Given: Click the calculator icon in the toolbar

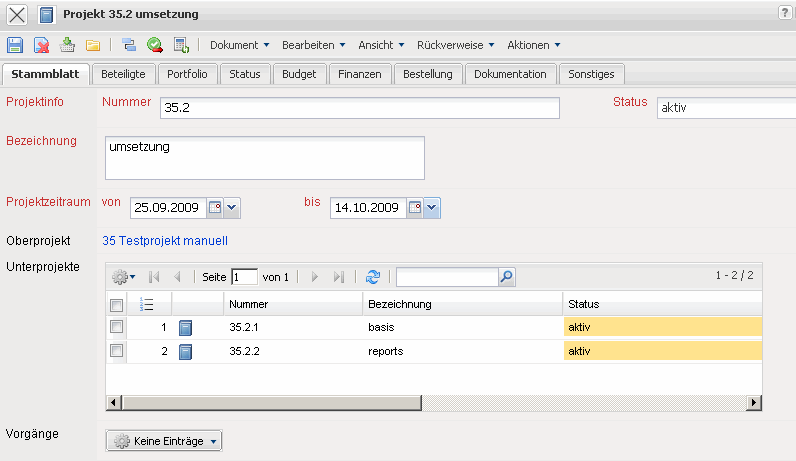Looking at the screenshot, I should pos(181,45).
